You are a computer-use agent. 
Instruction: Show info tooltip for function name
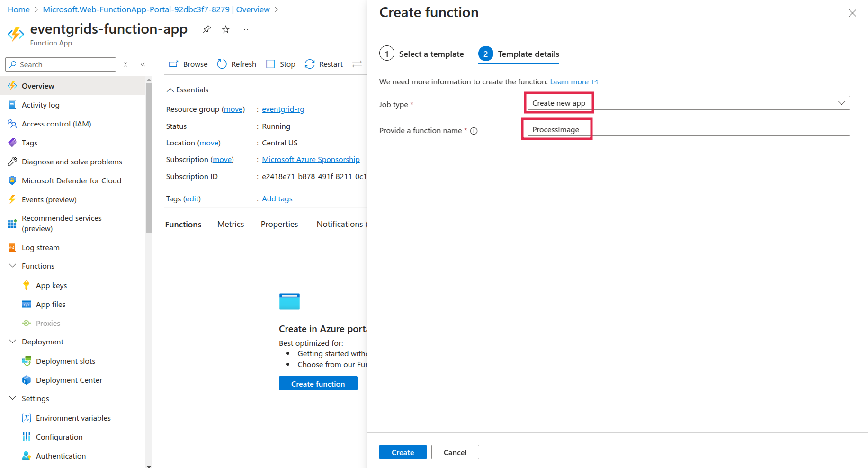pyautogui.click(x=474, y=131)
